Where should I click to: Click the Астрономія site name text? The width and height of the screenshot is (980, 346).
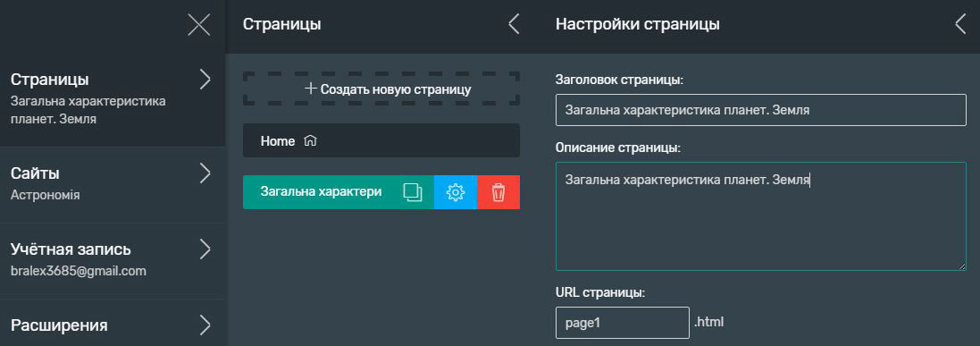point(46,195)
